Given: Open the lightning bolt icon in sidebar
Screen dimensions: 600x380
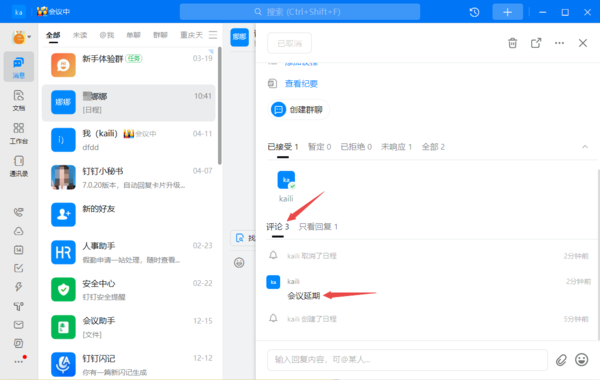Looking at the screenshot, I should [x=18, y=287].
